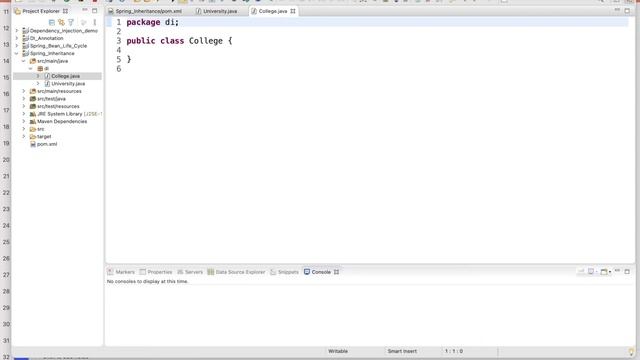Image resolution: width=640 pixels, height=360 pixels.
Task: Switch to the Spring_Inheritance/pom.xml tab
Action: (145, 11)
